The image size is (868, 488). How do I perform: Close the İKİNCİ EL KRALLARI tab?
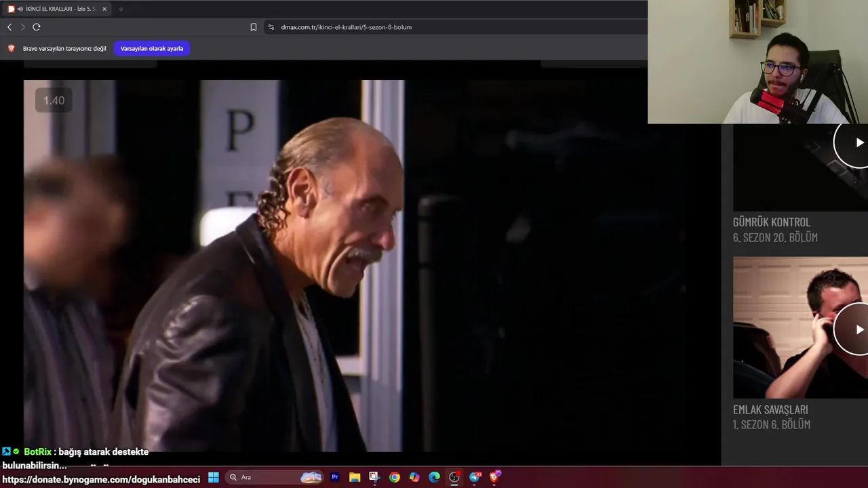[104, 9]
